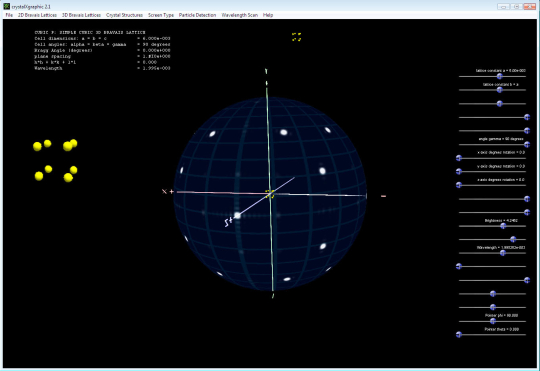Open the Particle Detection menu
This screenshot has height=371, width=540.
(x=197, y=15)
